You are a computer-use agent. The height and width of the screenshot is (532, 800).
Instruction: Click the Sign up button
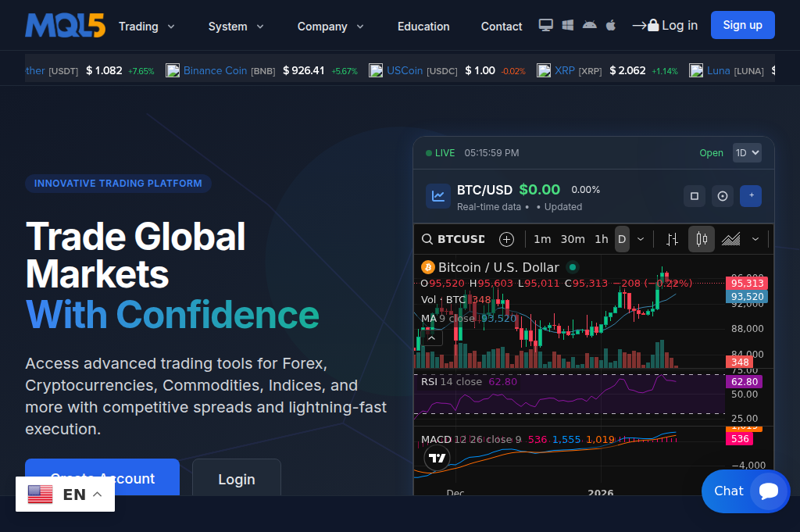point(742,24)
